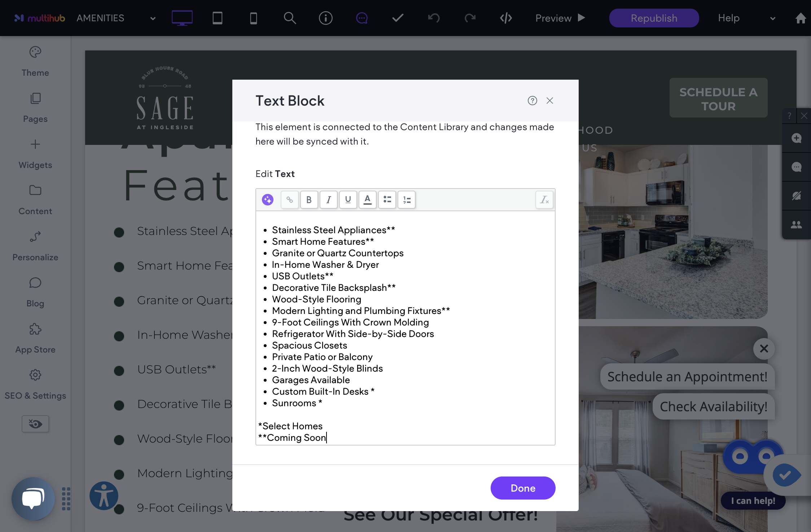The width and height of the screenshot is (811, 532).
Task: Expand the Help dropdown arrow
Action: pos(773,18)
